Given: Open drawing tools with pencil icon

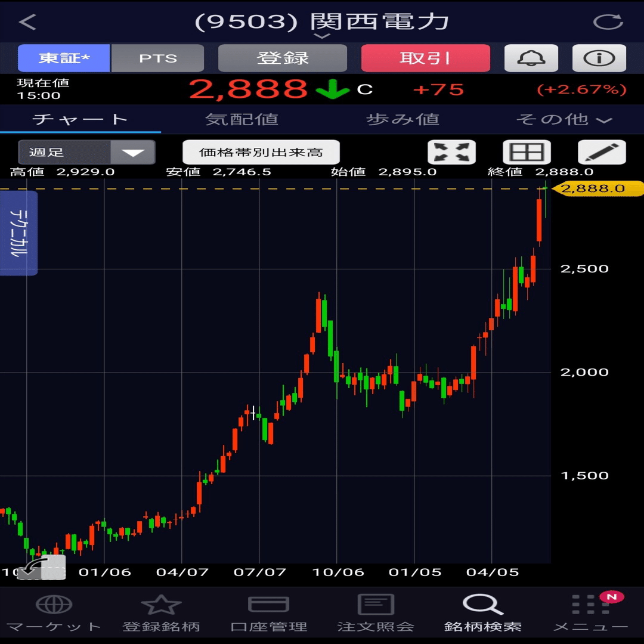Looking at the screenshot, I should [602, 152].
